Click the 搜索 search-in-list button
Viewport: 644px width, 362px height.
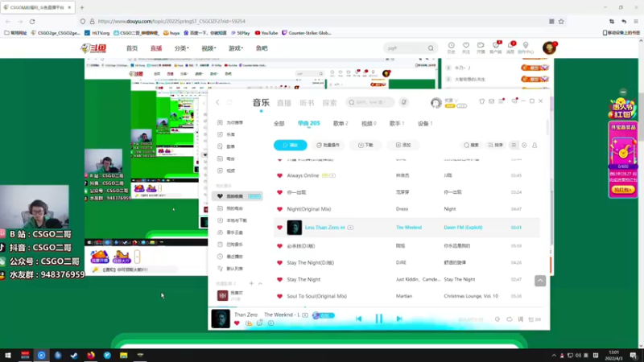click(x=471, y=146)
